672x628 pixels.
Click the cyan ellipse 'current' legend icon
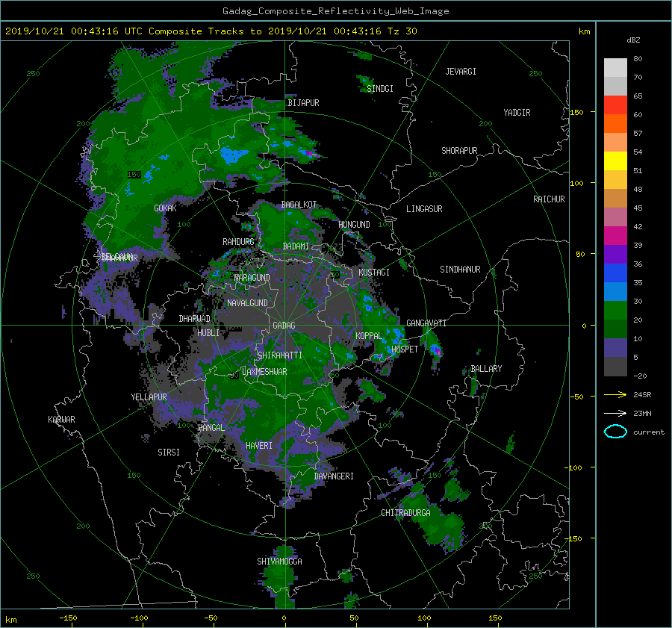(615, 432)
